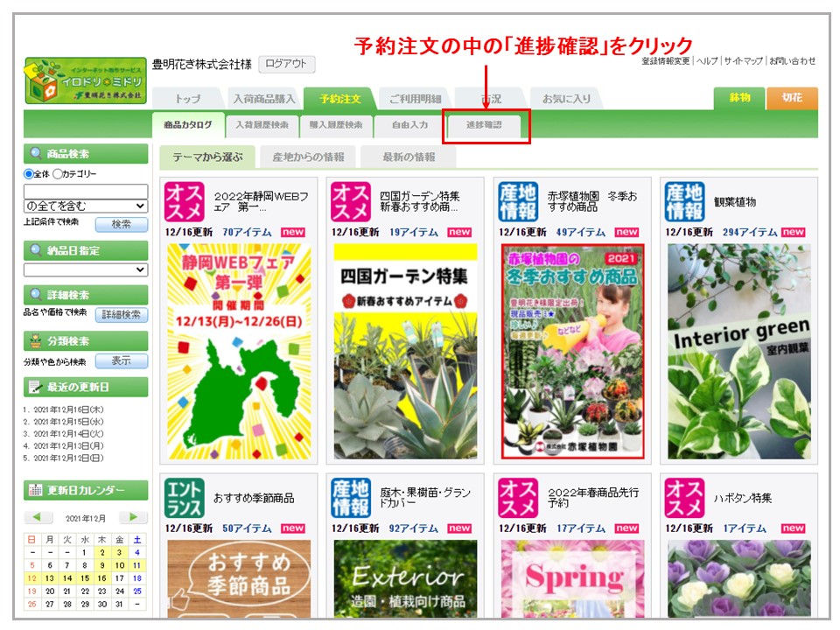This screenshot has width=840, height=630.
Task: Select the 全体 search scope radio
Action: (29, 174)
